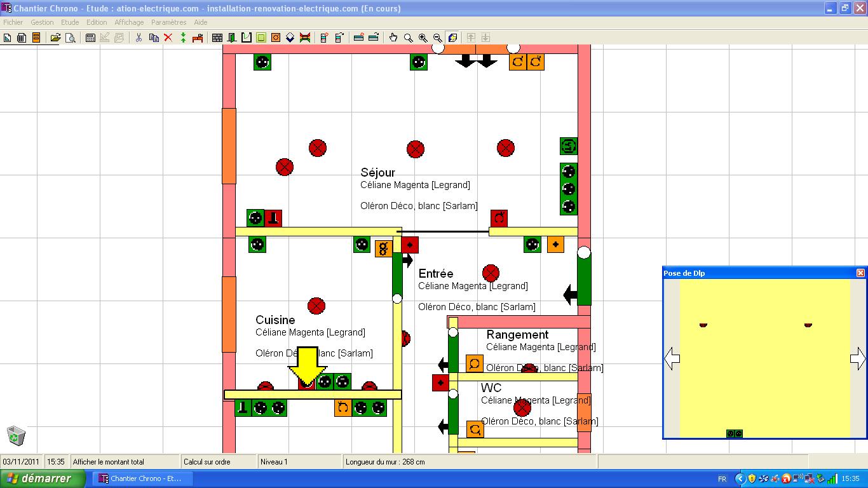Select the Entrée room label
The image size is (868, 488).
tap(436, 273)
